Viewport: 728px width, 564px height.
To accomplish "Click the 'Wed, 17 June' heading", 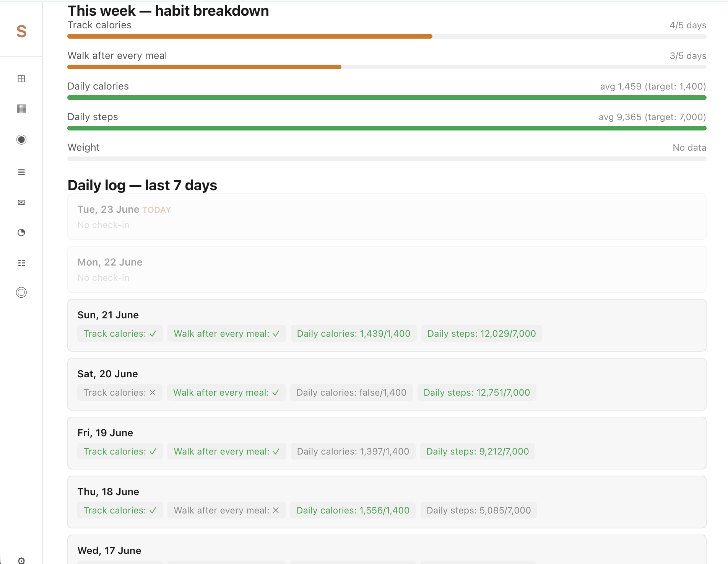I will (109, 551).
